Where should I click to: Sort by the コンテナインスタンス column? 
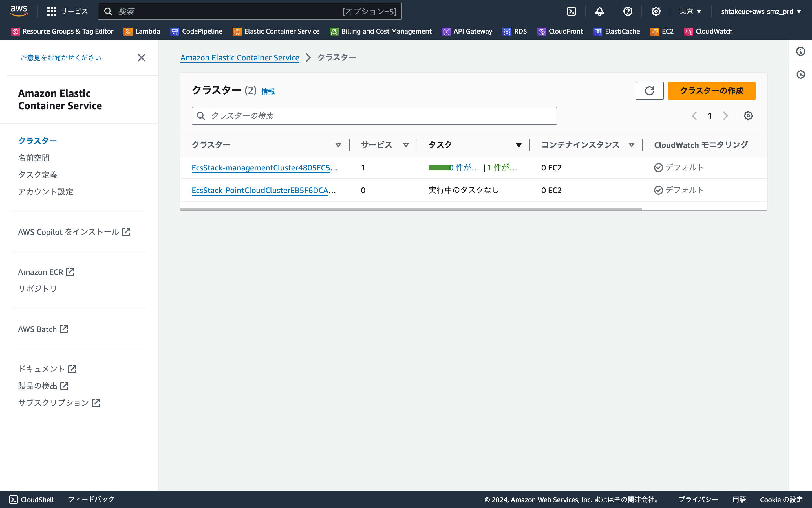pyautogui.click(x=632, y=145)
